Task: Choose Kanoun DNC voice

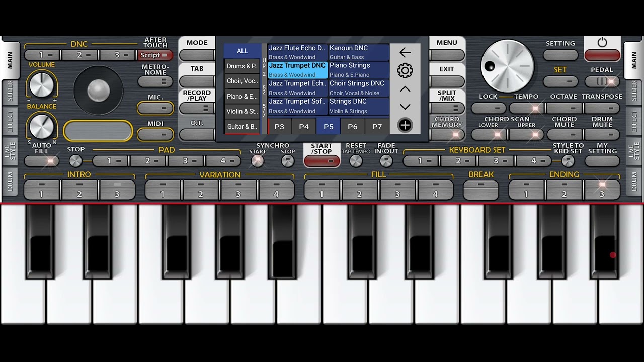Action: point(358,52)
